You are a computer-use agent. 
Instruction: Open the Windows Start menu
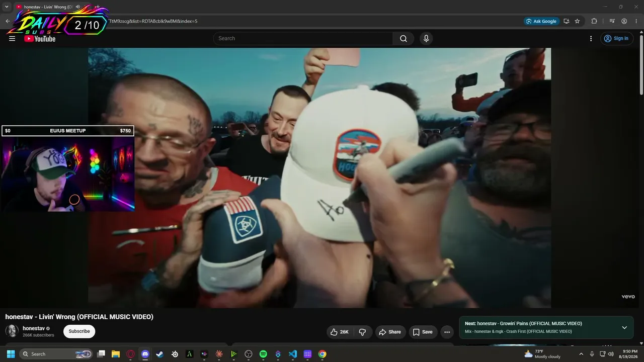(11, 354)
